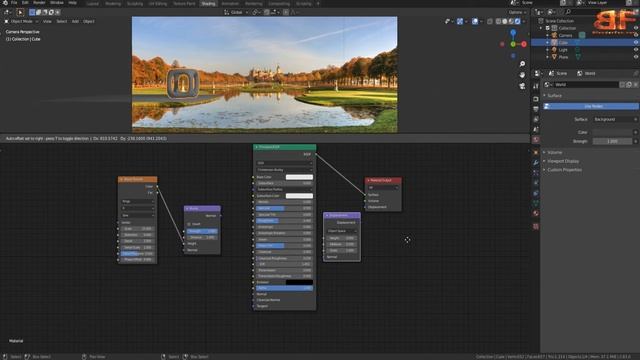Open the Texture properties tab
The height and width of the screenshot is (360, 640).
pos(536,227)
